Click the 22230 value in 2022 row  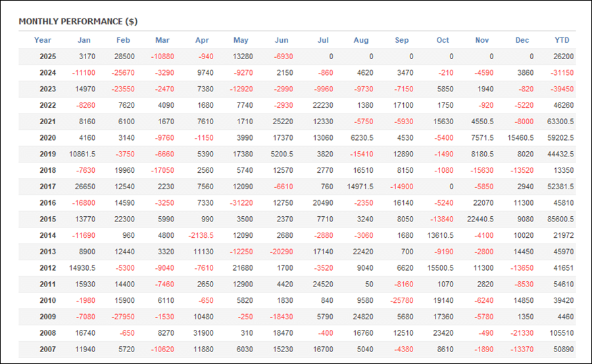323,105
